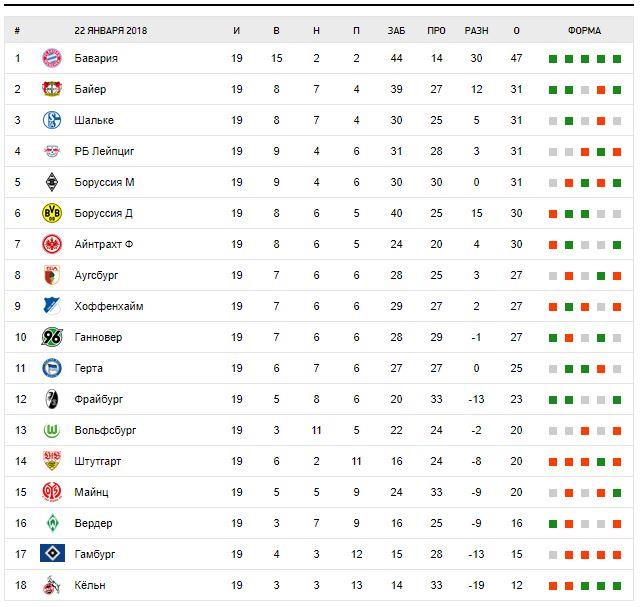Click the Wolfsburg green W logo
Screen dimensions: 640x607
pos(52,430)
